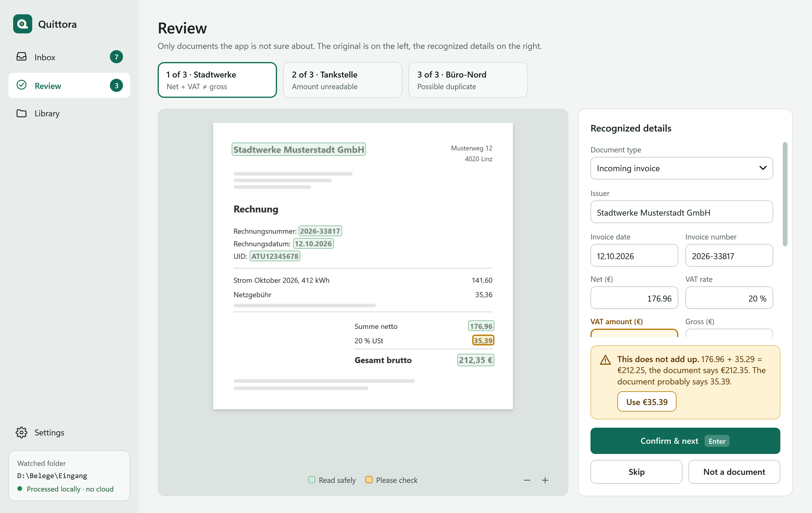The image size is (812, 513).
Task: Click the Review count badge 3
Action: [116, 86]
